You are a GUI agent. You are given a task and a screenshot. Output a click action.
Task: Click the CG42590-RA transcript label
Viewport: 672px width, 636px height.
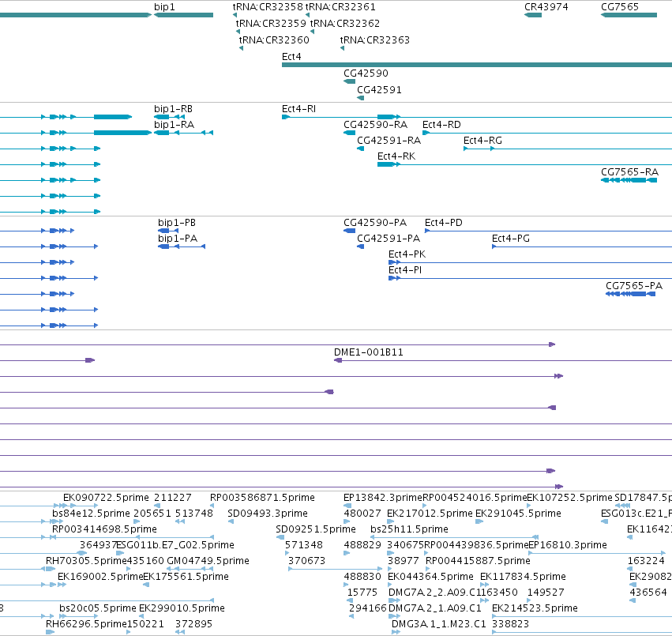pyautogui.click(x=375, y=125)
